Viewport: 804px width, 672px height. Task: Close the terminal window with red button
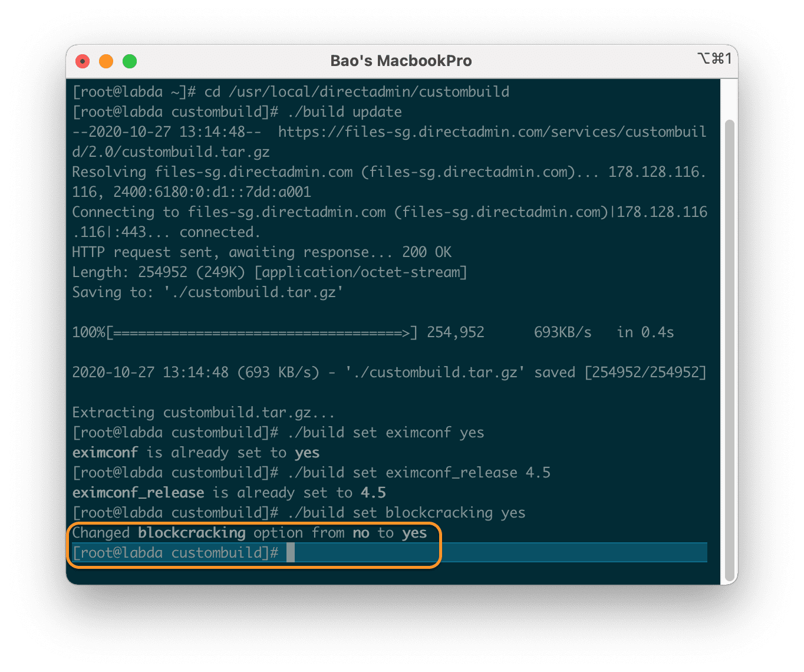point(83,61)
